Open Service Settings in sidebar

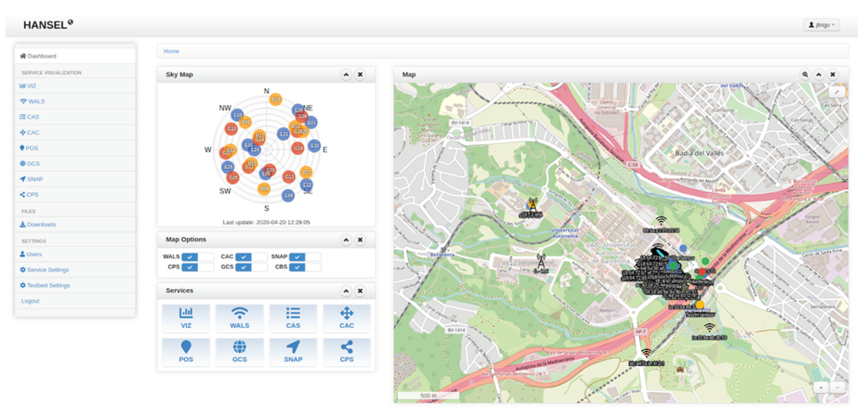coord(48,270)
